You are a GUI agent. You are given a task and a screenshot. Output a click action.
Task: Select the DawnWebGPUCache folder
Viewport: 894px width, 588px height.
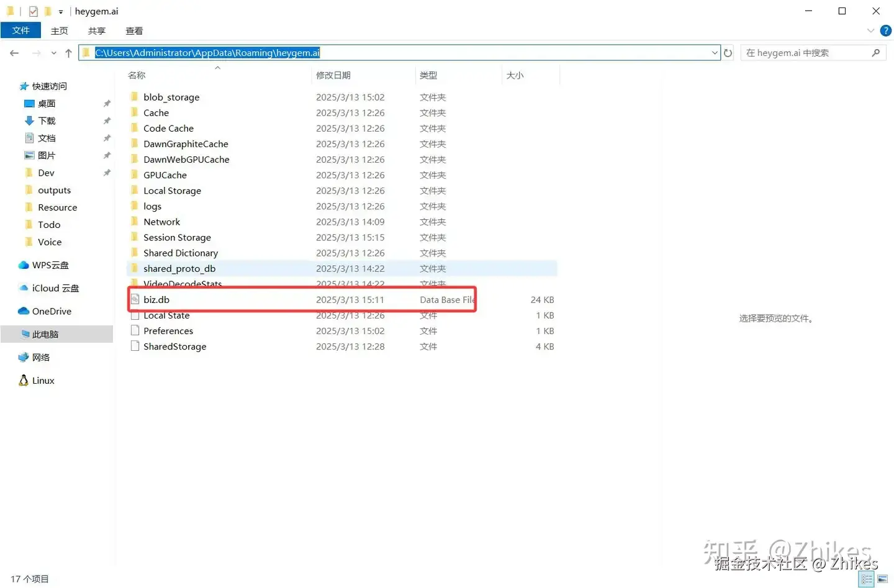[x=186, y=159]
